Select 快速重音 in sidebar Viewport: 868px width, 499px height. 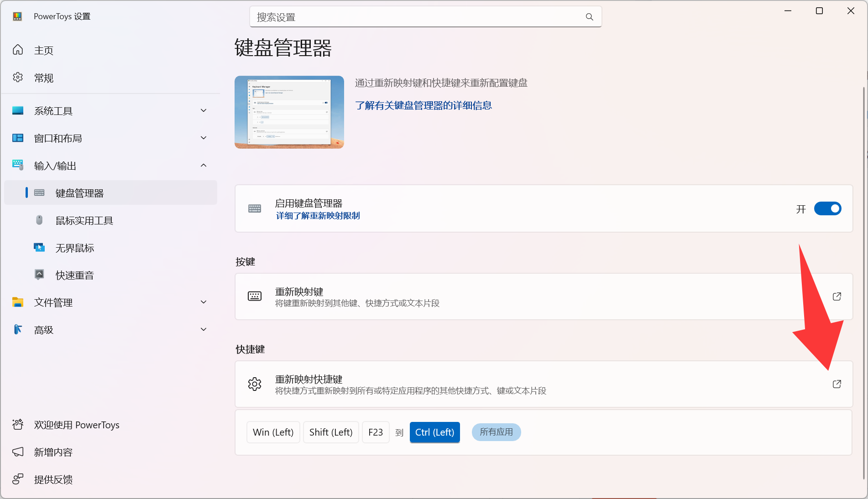click(110, 275)
